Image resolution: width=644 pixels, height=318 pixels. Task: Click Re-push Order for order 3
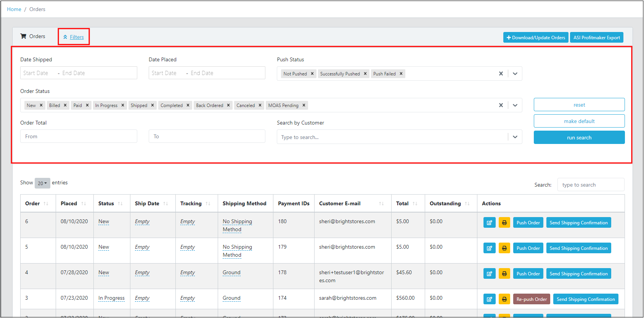(x=532, y=299)
